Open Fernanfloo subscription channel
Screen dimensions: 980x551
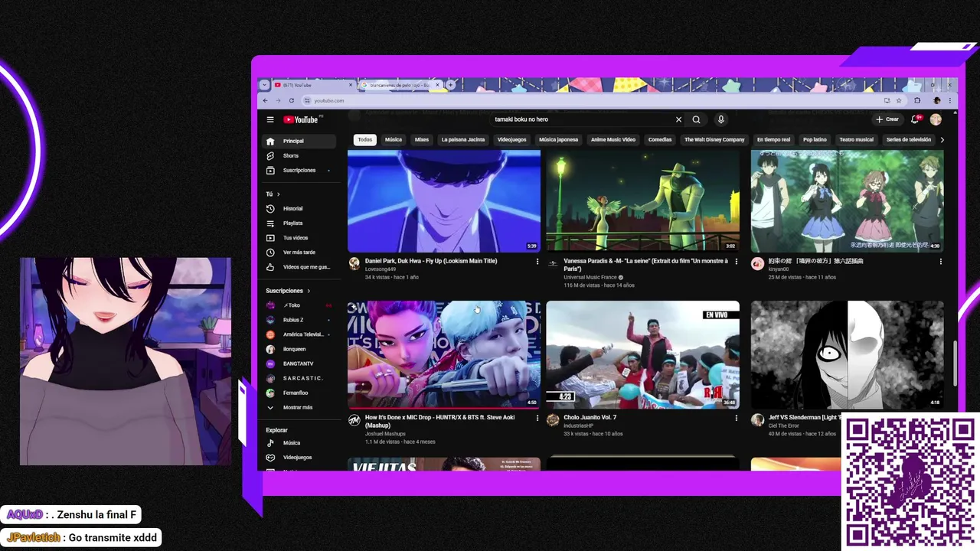pos(299,393)
